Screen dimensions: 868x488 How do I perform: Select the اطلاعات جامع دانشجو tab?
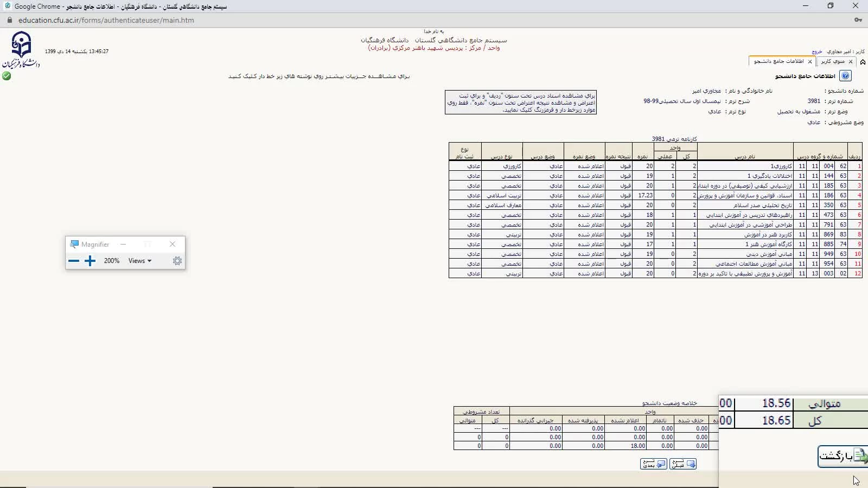(x=778, y=62)
